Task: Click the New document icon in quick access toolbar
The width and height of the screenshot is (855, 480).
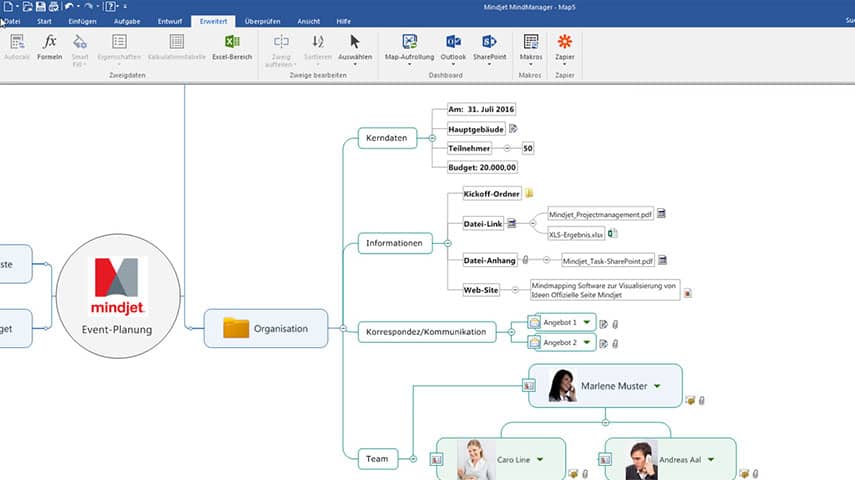Action: pyautogui.click(x=8, y=7)
